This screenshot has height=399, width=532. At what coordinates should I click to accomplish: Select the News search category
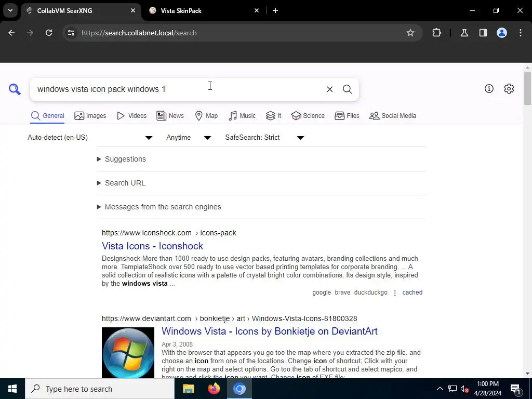coord(170,116)
